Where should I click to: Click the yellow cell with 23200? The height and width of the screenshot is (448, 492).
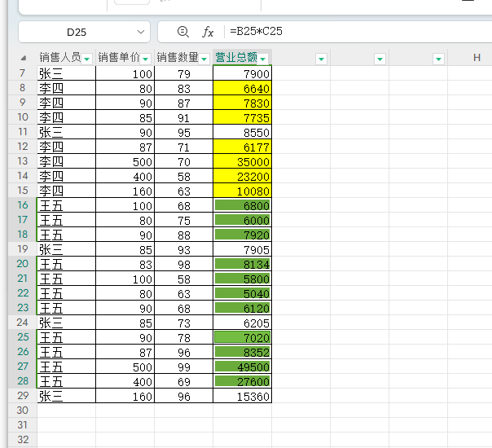coord(242,176)
